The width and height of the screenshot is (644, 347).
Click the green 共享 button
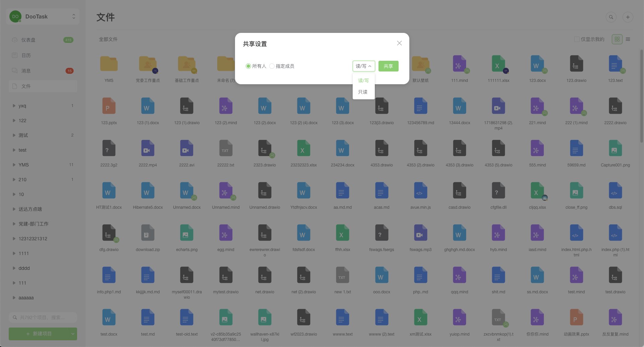click(388, 66)
